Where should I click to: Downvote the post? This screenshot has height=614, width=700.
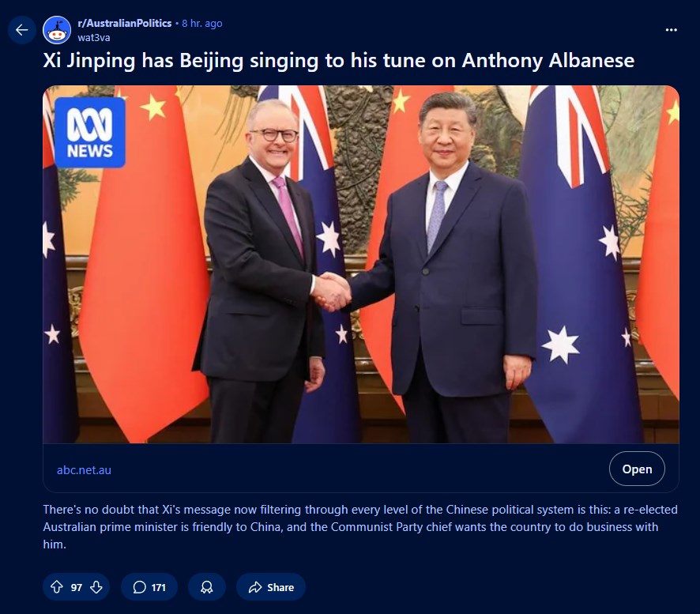pyautogui.click(x=96, y=587)
